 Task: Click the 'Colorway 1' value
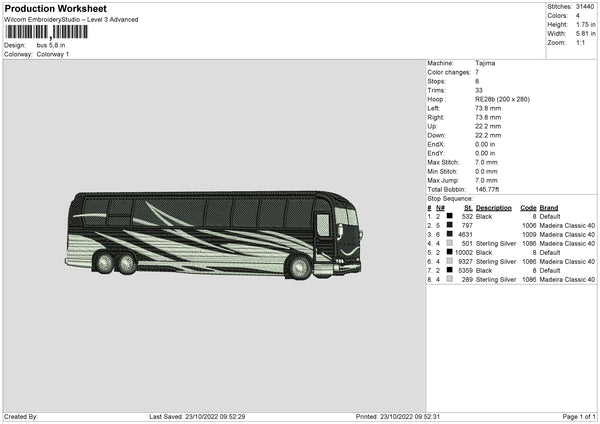(53, 54)
